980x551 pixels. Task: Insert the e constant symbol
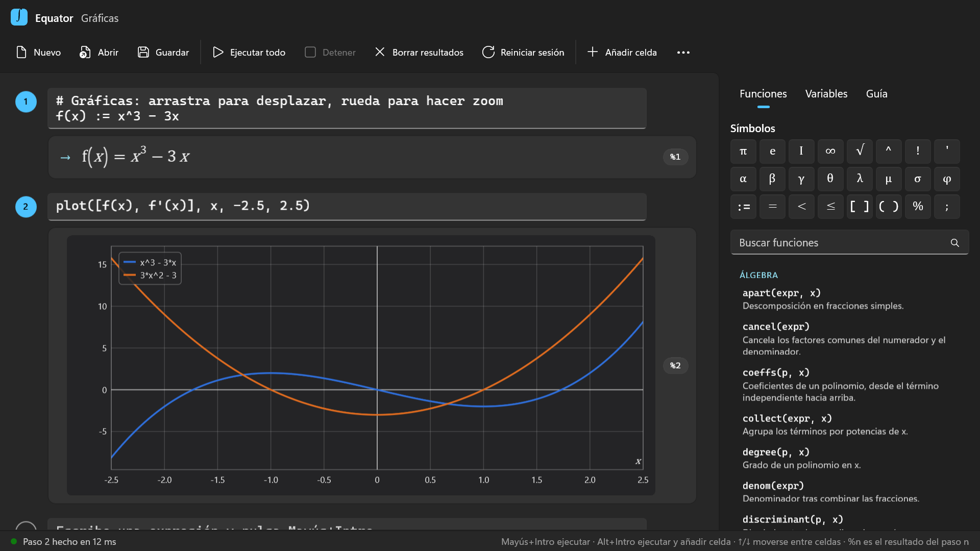tap(772, 151)
